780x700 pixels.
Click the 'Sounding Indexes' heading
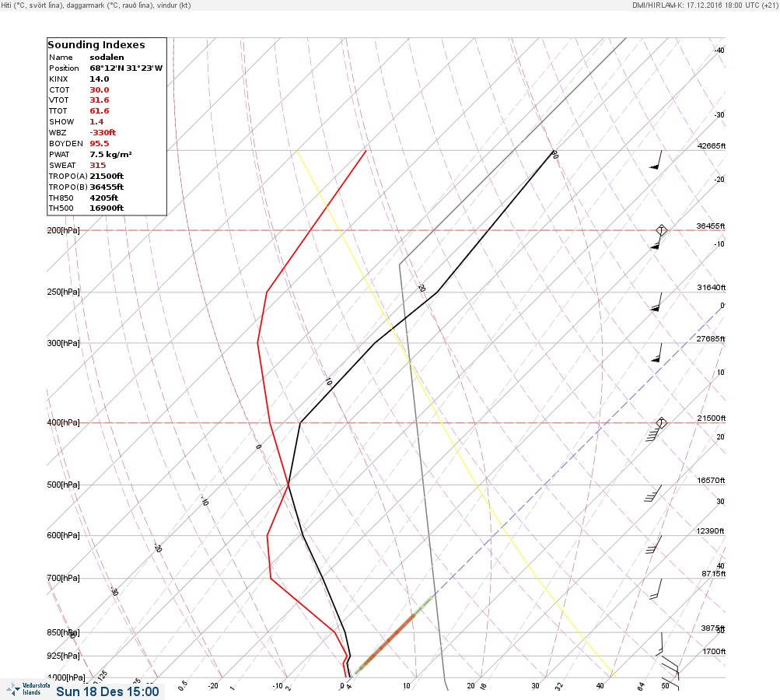96,45
